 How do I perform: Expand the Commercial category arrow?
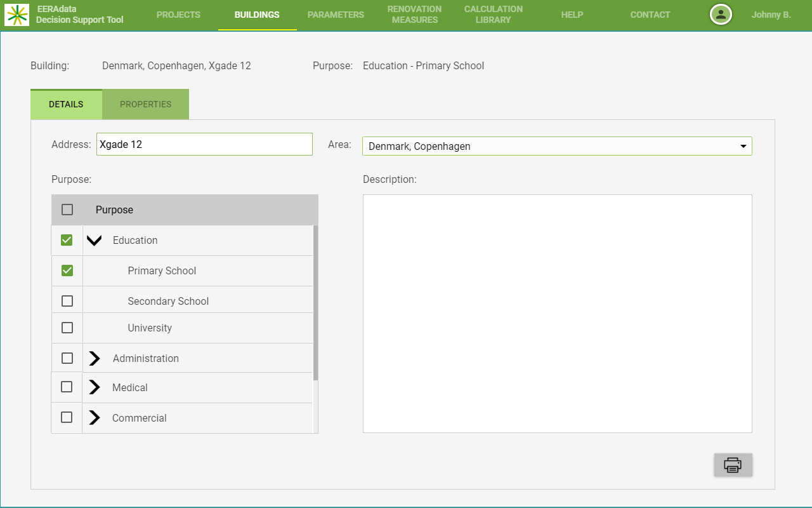coord(95,418)
